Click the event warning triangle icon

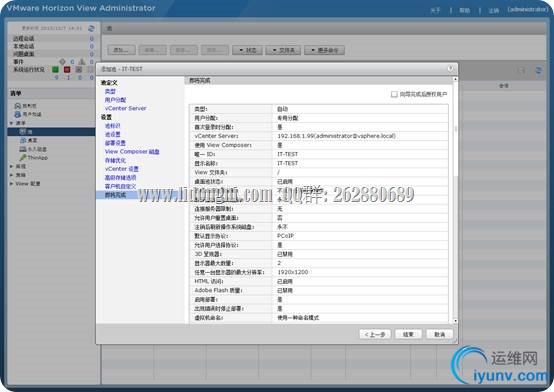[x=82, y=62]
